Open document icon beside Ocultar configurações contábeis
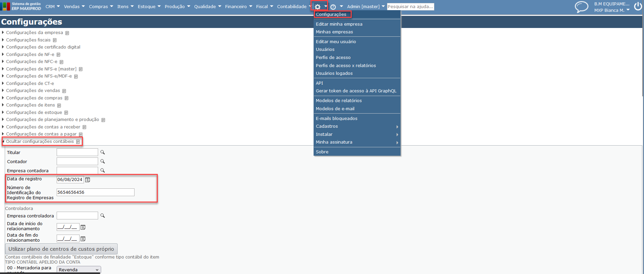This screenshot has width=644, height=274. pyautogui.click(x=78, y=142)
